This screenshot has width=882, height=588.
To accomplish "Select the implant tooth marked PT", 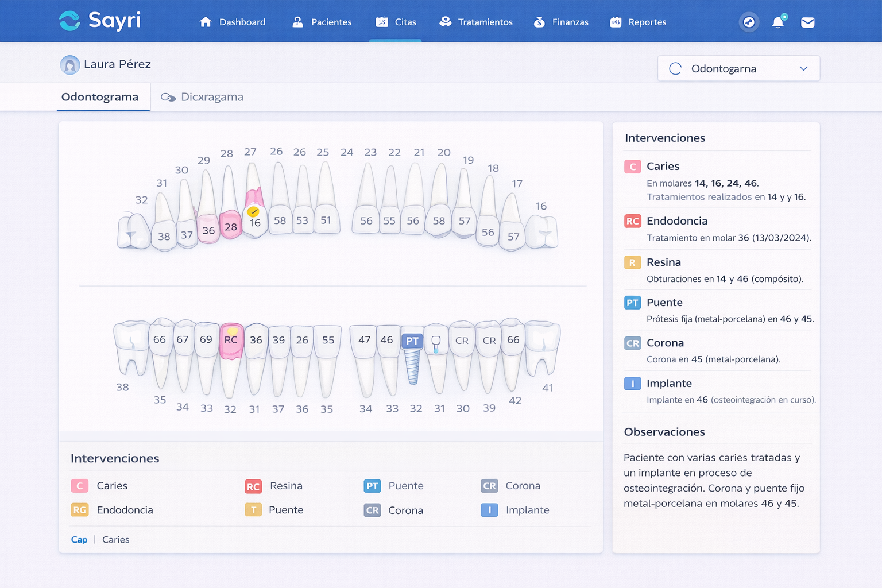I will [412, 341].
